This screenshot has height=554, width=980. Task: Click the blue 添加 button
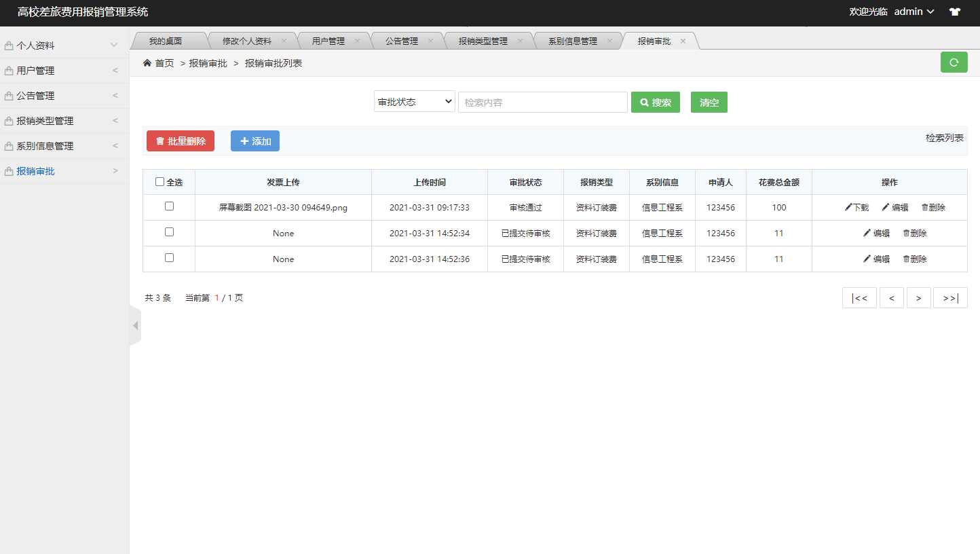tap(255, 141)
